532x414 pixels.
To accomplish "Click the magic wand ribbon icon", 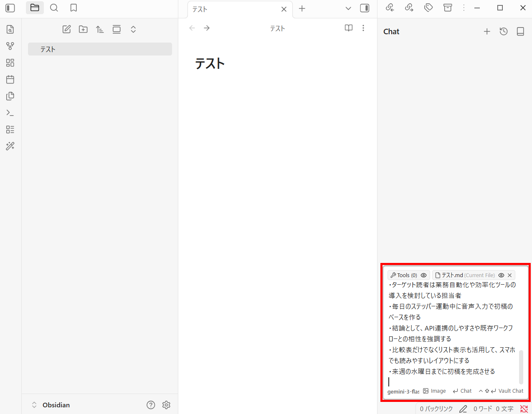I will [x=10, y=146].
